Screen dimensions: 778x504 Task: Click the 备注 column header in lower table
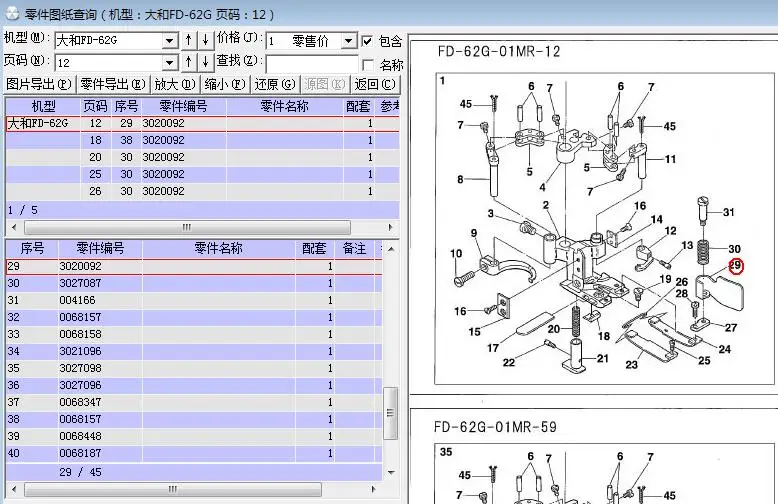(x=354, y=248)
